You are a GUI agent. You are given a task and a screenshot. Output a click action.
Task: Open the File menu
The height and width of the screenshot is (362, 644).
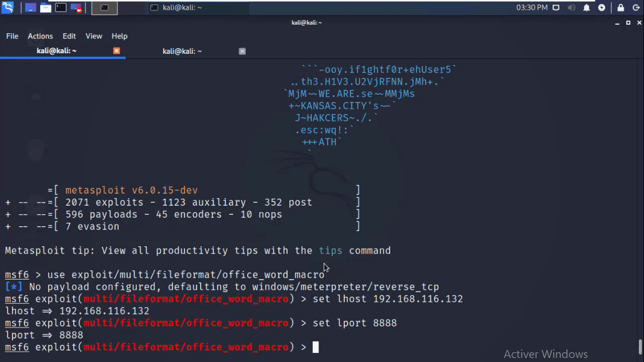tap(13, 36)
